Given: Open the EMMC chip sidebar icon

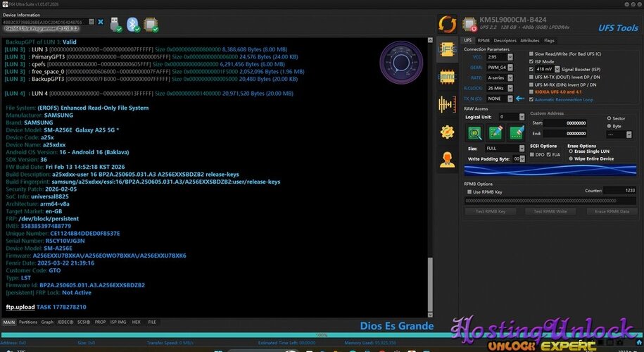Looking at the screenshot, I should pyautogui.click(x=447, y=77).
